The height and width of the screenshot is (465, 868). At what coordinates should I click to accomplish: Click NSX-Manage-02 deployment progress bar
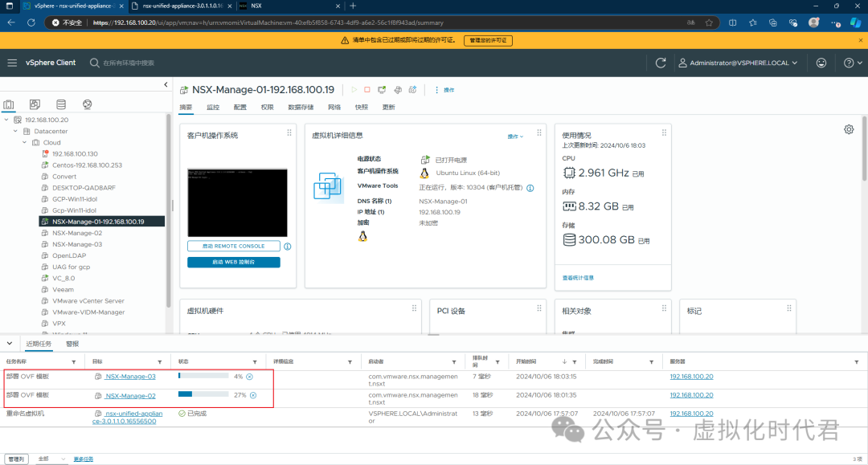(x=203, y=394)
